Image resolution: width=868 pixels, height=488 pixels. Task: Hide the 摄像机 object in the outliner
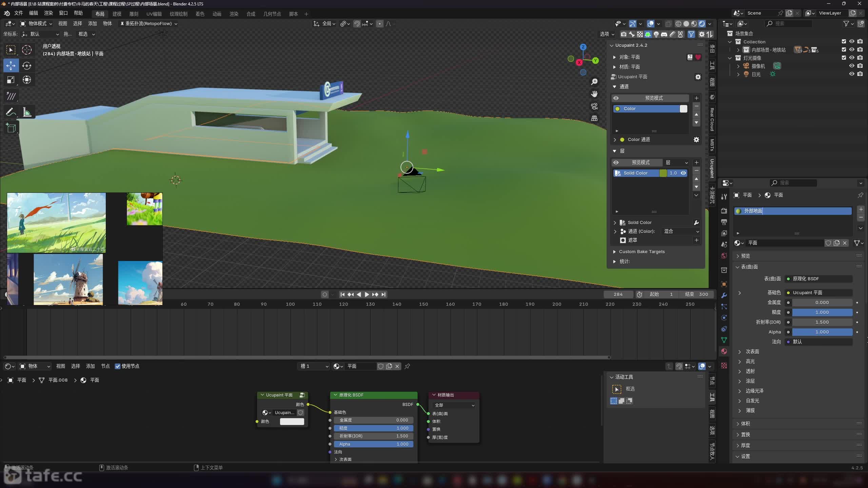851,66
